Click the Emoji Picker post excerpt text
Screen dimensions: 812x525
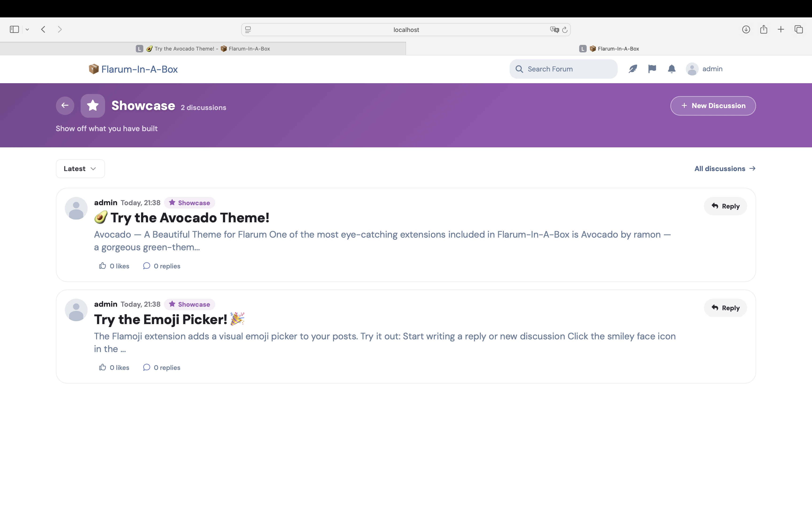click(x=385, y=342)
